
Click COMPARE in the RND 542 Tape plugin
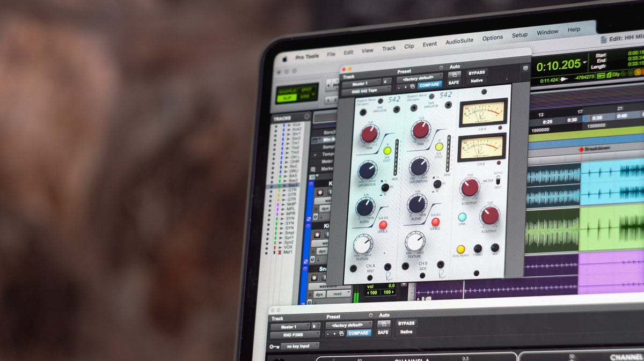coord(430,85)
